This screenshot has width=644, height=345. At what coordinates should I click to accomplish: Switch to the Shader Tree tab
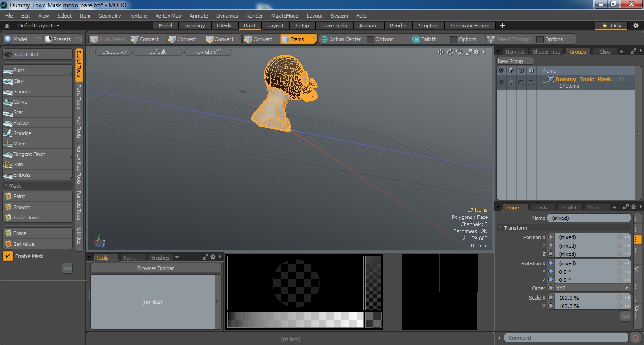(546, 52)
